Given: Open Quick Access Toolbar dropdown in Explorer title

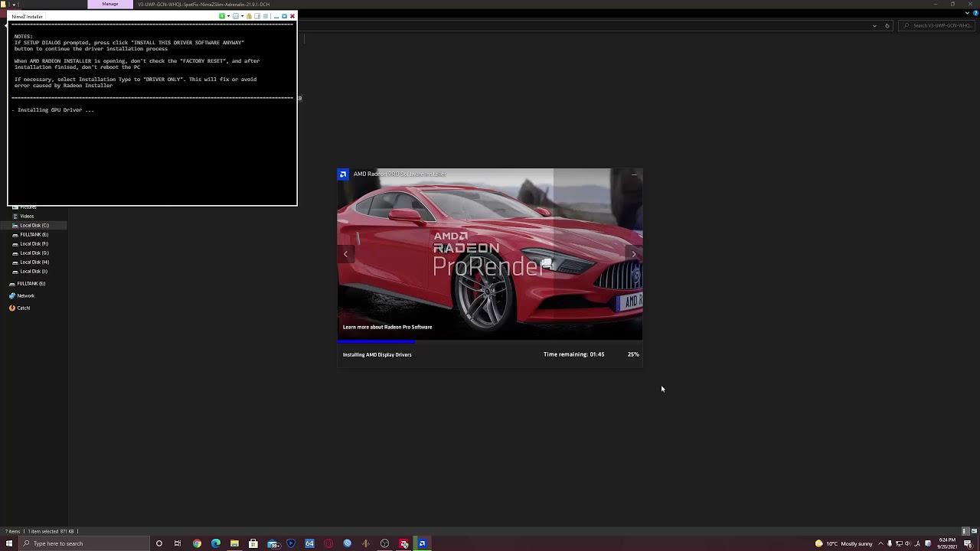Looking at the screenshot, I should 14,5.
